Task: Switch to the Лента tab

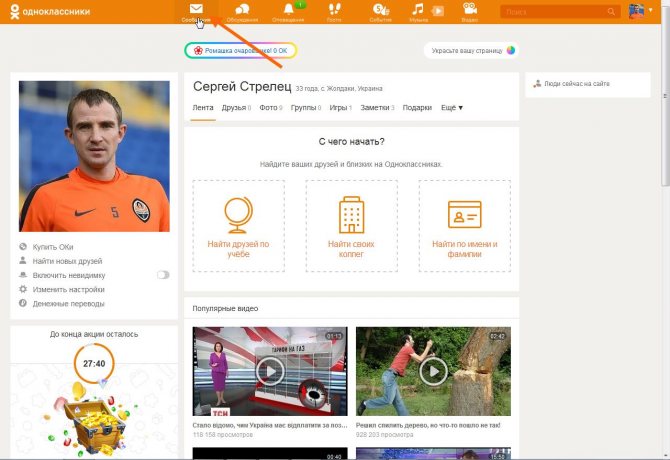Action: coord(203,108)
